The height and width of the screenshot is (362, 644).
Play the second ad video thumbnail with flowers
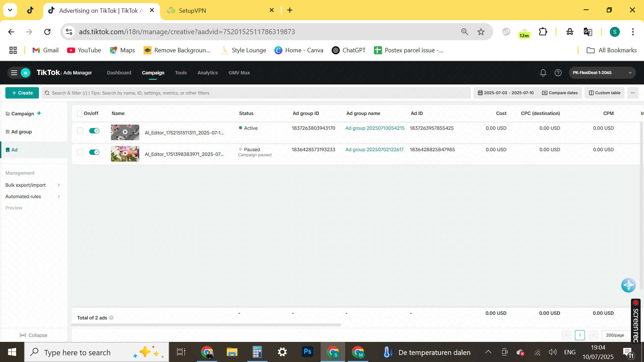[x=125, y=154]
